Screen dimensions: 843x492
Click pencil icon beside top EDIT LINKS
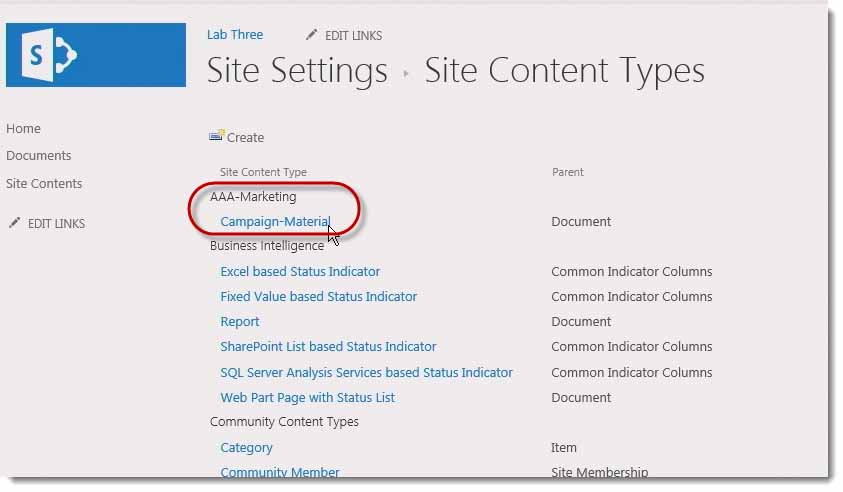pyautogui.click(x=312, y=35)
